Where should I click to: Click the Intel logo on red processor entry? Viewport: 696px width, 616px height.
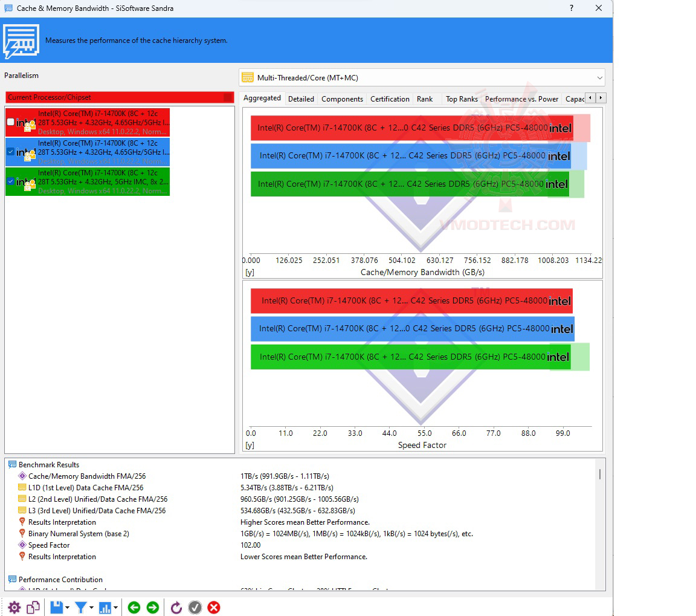coord(25,123)
